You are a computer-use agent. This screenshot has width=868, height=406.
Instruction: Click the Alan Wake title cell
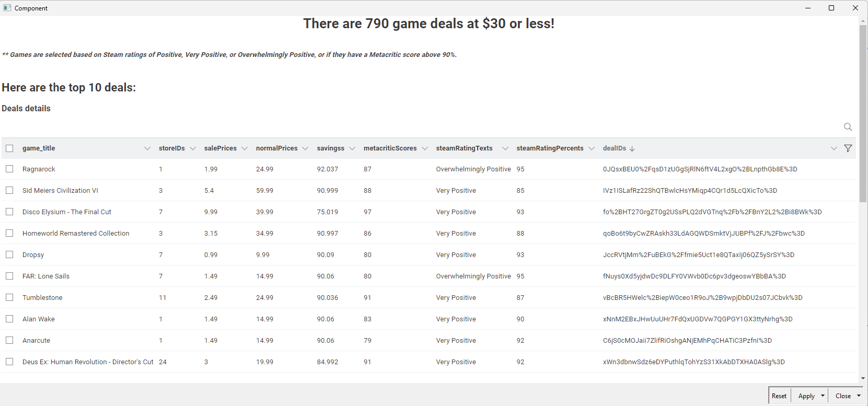(x=39, y=319)
